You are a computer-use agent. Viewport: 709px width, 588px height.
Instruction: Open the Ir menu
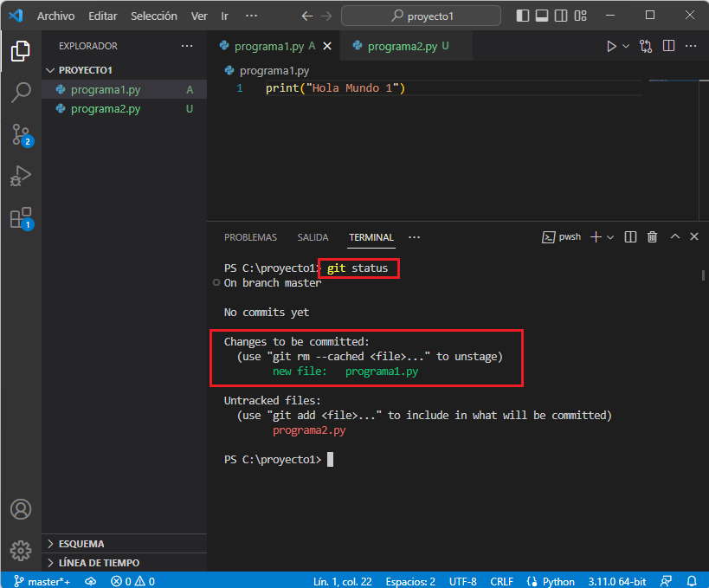tap(225, 16)
